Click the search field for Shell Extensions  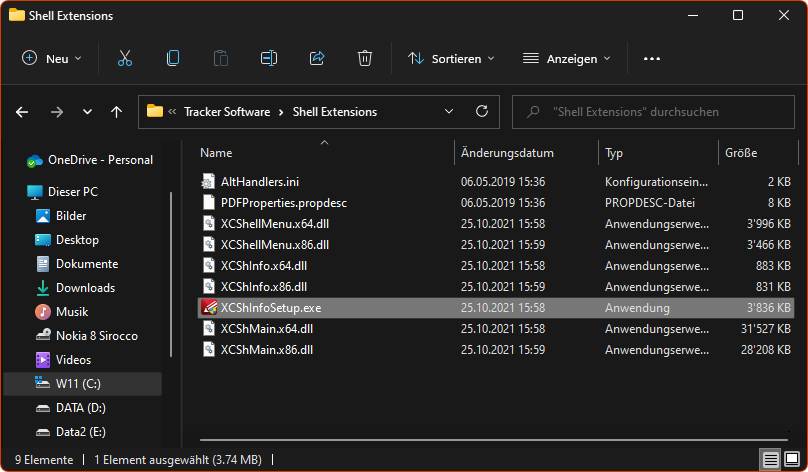pos(653,112)
